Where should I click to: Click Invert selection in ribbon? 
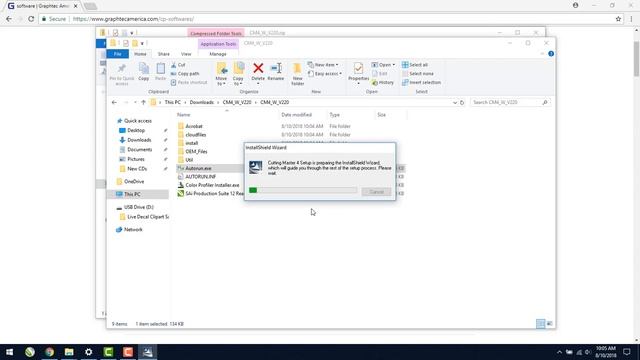pyautogui.click(x=421, y=82)
